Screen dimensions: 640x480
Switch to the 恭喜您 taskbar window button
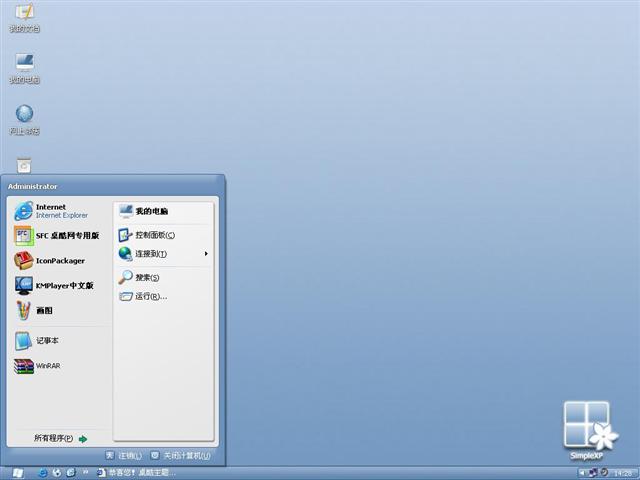click(x=136, y=473)
